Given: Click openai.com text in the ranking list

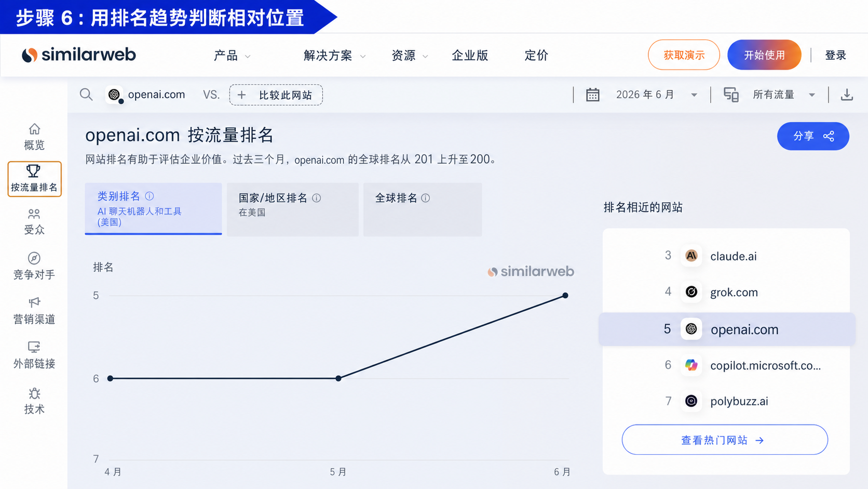Looking at the screenshot, I should pos(744,329).
